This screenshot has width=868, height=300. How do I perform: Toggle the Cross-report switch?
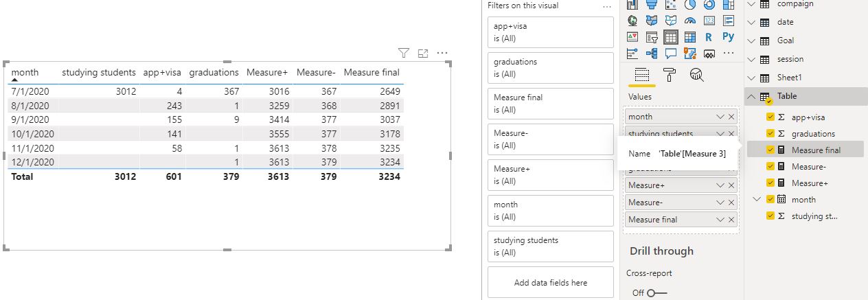tap(657, 293)
